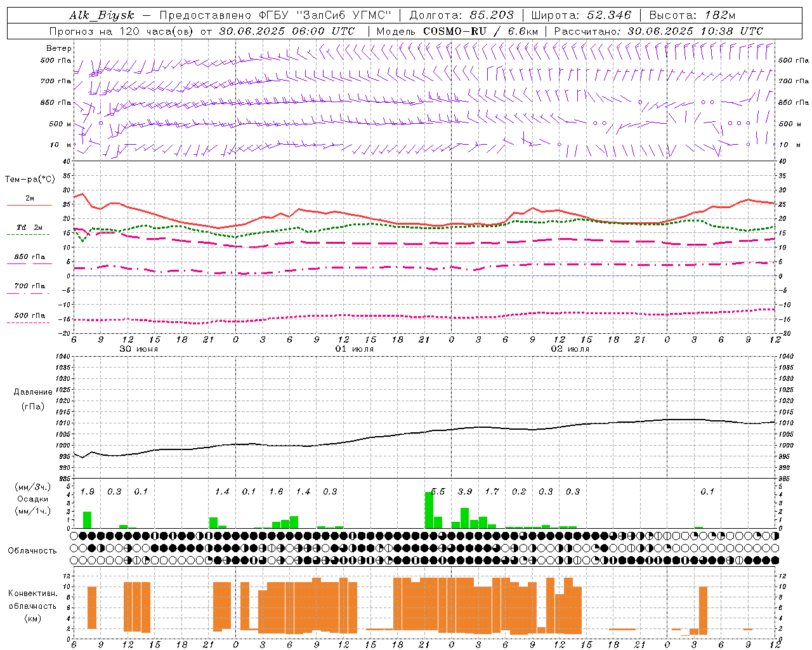Image resolution: width=812 pixels, height=650 pixels.
Task: Click the text Предоставлено ФГБУ "ЗапСиб УГМС"
Action: point(275,16)
